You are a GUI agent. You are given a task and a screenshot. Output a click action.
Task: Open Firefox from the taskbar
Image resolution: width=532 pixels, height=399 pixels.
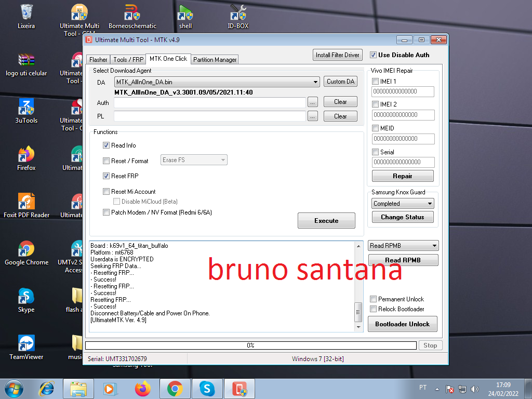point(142,389)
